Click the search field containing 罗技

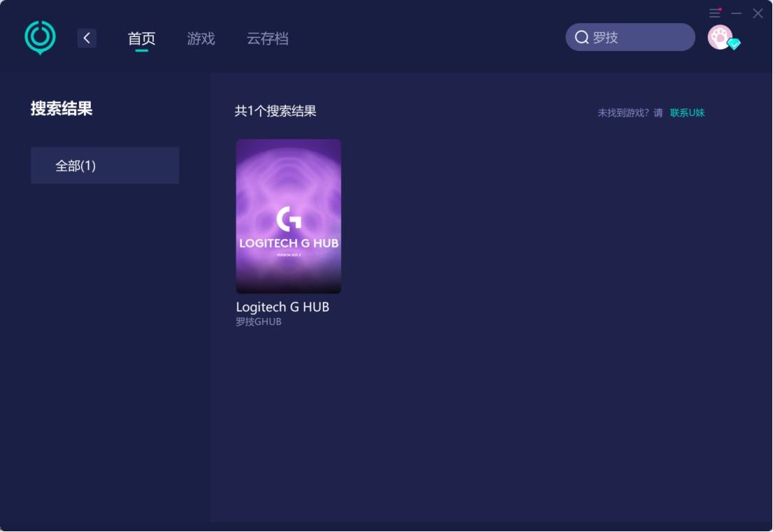click(630, 37)
